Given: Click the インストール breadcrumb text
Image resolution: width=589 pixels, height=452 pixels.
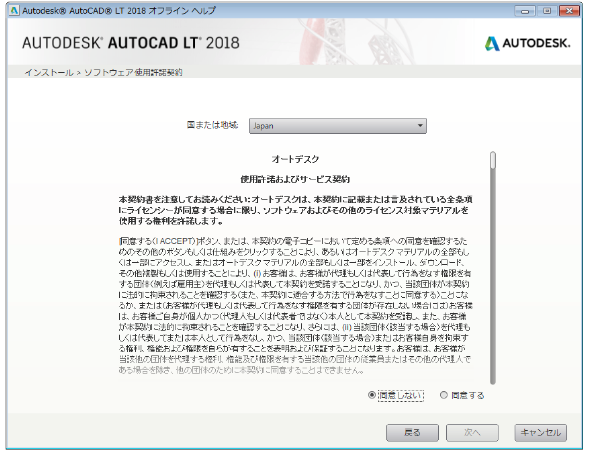Looking at the screenshot, I should click(x=49, y=73).
